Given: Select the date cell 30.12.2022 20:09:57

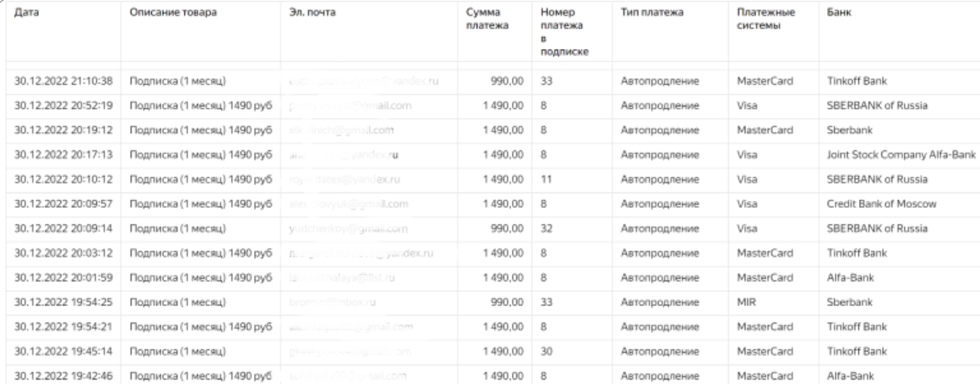Looking at the screenshot, I should pos(64,204).
